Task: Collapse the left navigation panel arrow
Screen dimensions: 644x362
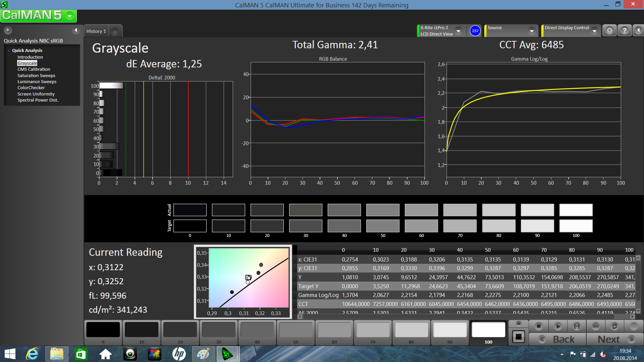Action: tap(76, 31)
